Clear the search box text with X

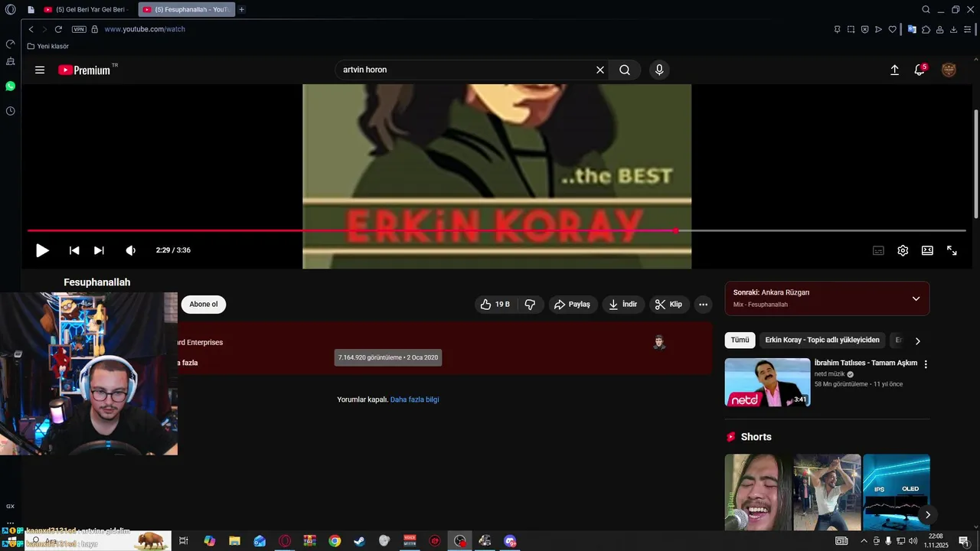(600, 70)
